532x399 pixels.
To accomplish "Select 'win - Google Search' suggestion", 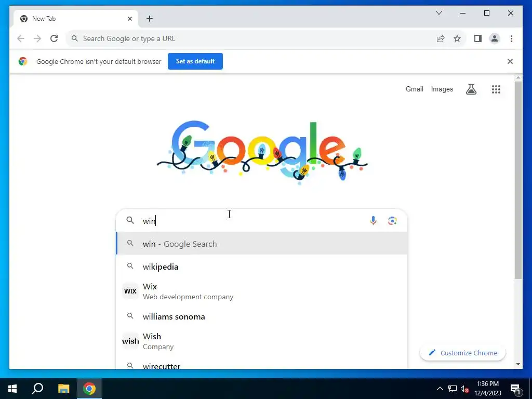I will 262,244.
